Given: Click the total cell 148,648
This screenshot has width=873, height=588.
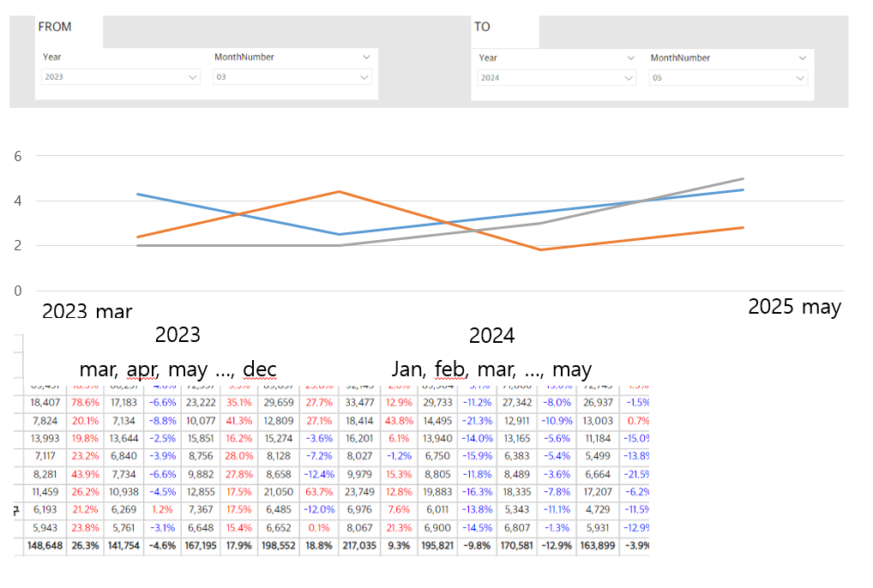Looking at the screenshot, I should click(45, 546).
